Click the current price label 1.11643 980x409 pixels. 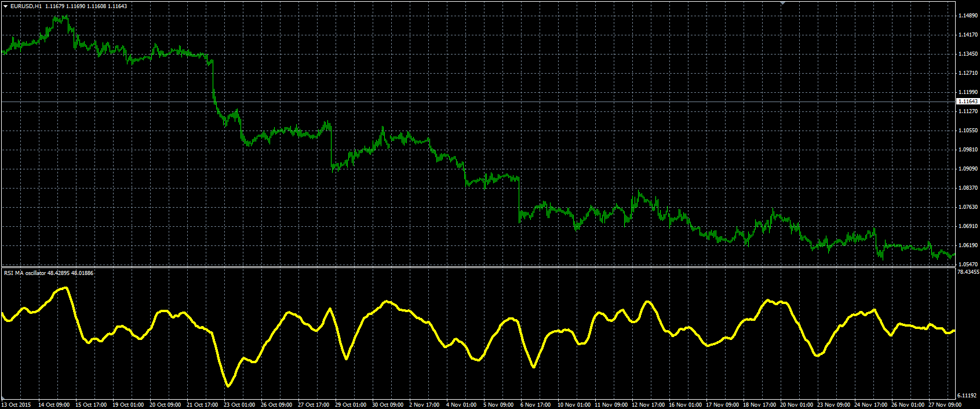pos(968,102)
